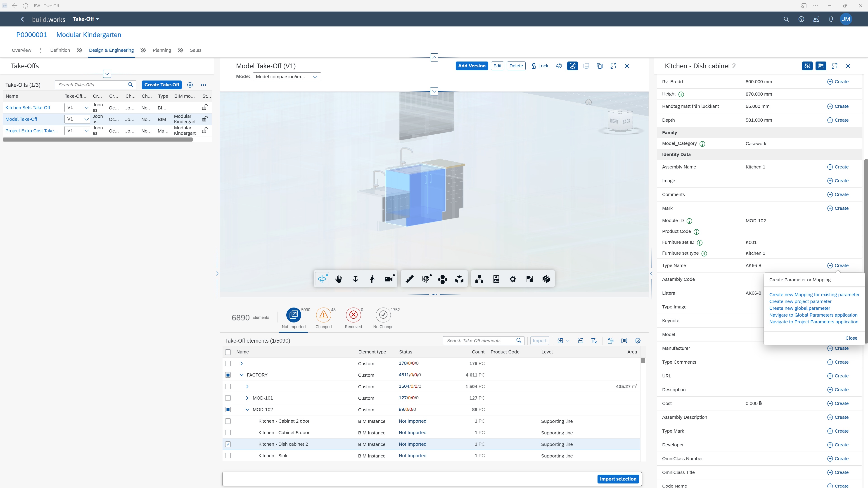
Task: Uncheck the Kitchen - Dish cabinet 2 checkbox
Action: (x=228, y=444)
